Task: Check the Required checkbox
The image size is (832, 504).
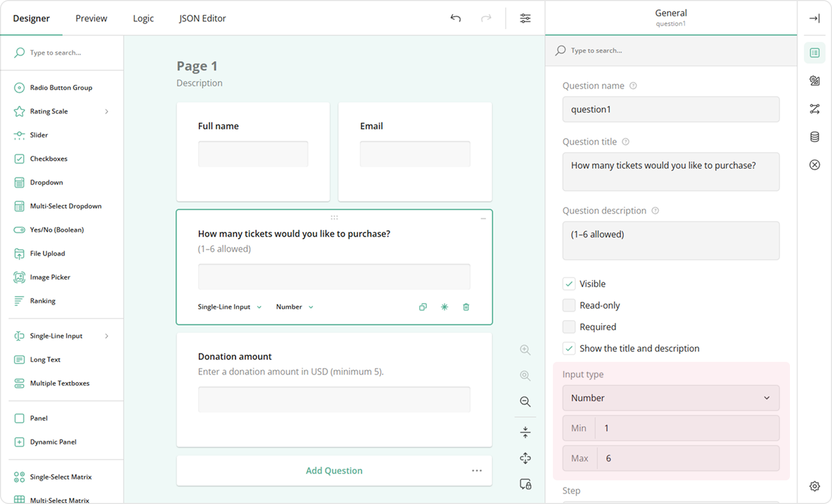Action: [569, 327]
